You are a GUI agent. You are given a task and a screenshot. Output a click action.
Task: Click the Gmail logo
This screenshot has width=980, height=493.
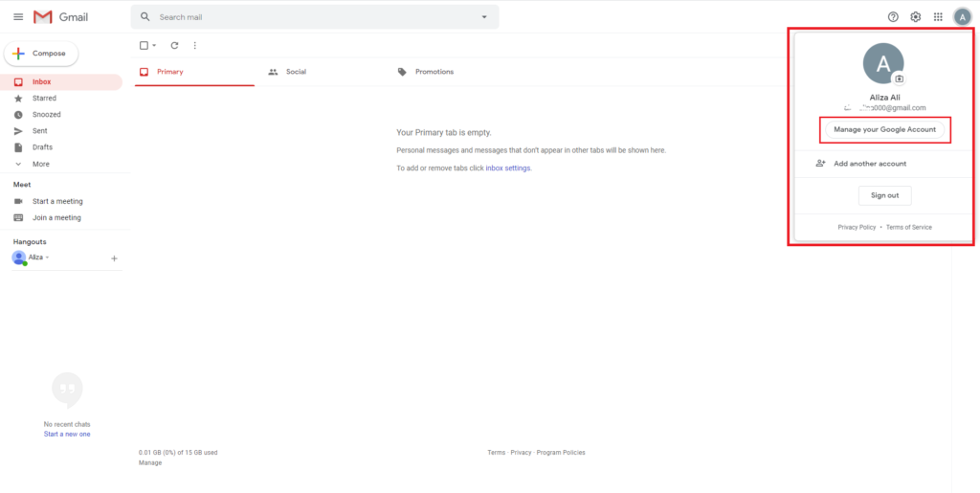pos(60,17)
